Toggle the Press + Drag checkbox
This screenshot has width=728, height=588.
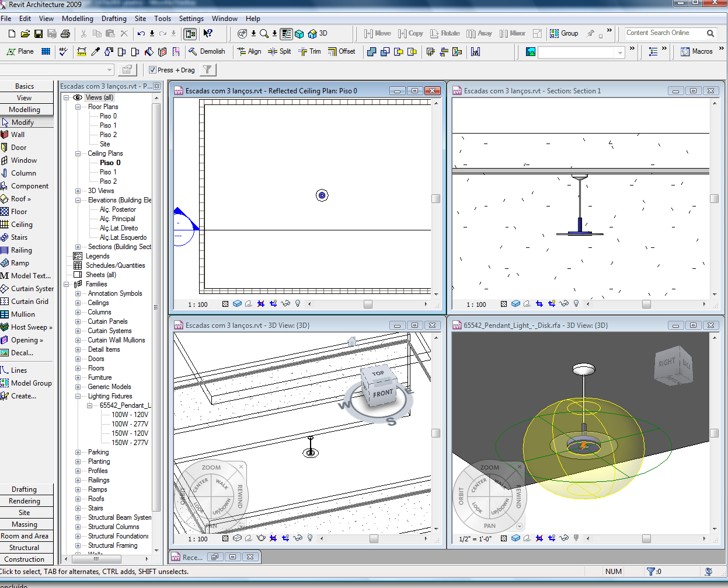(153, 70)
